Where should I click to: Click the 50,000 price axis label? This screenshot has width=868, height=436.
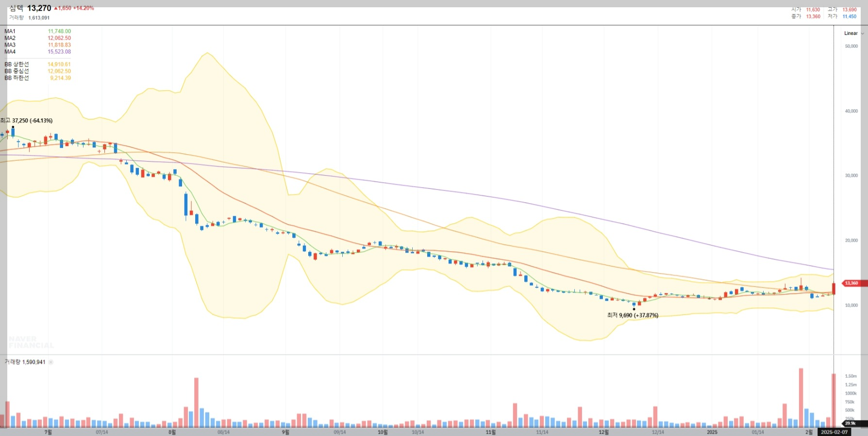[x=851, y=47]
